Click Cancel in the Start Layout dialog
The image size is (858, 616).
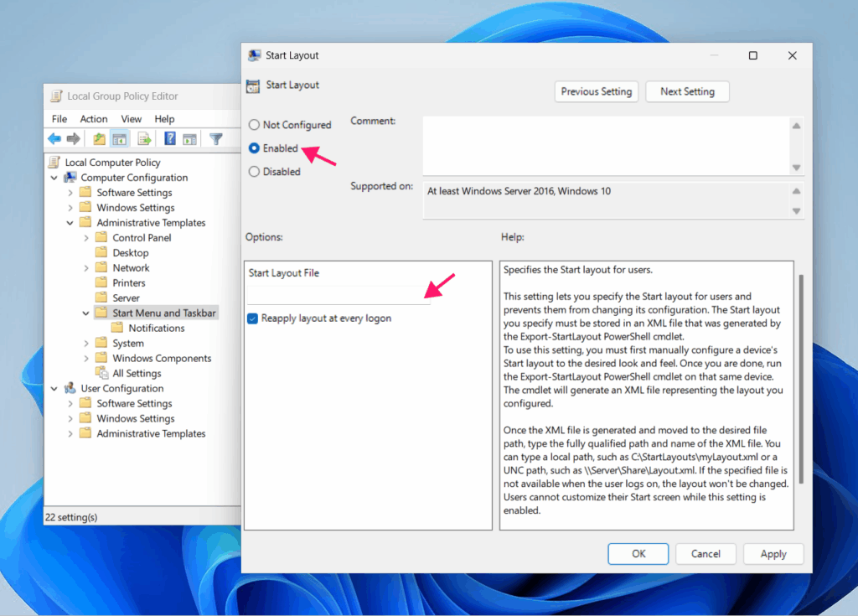pyautogui.click(x=706, y=554)
